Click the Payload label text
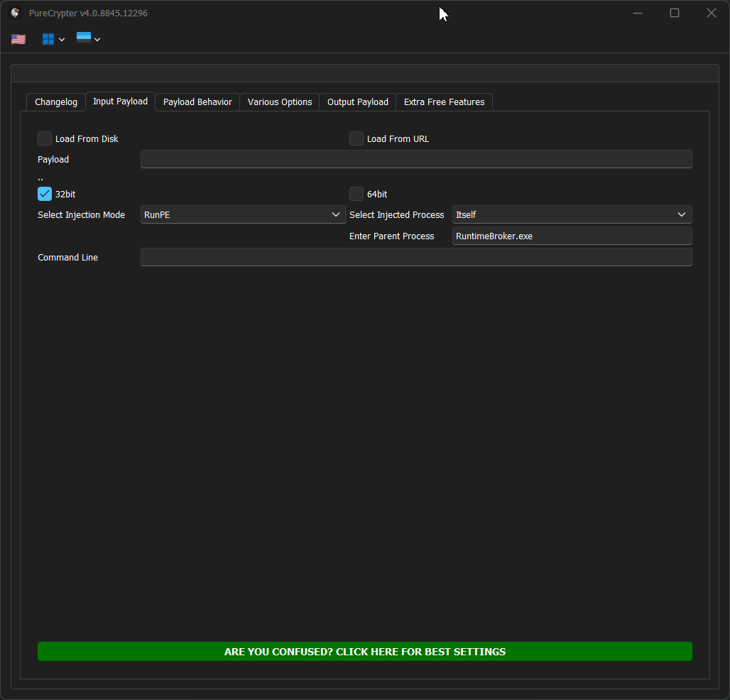The height and width of the screenshot is (700, 730). click(x=53, y=160)
